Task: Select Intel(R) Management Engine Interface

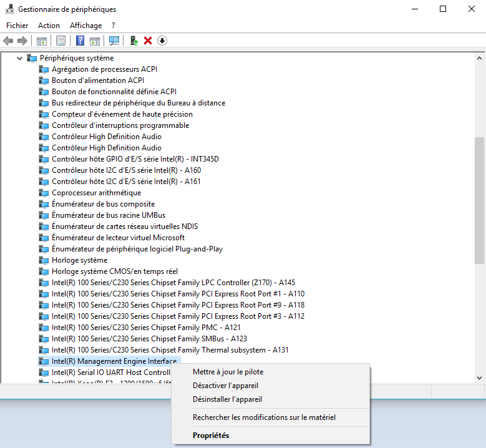Action: coord(114,361)
